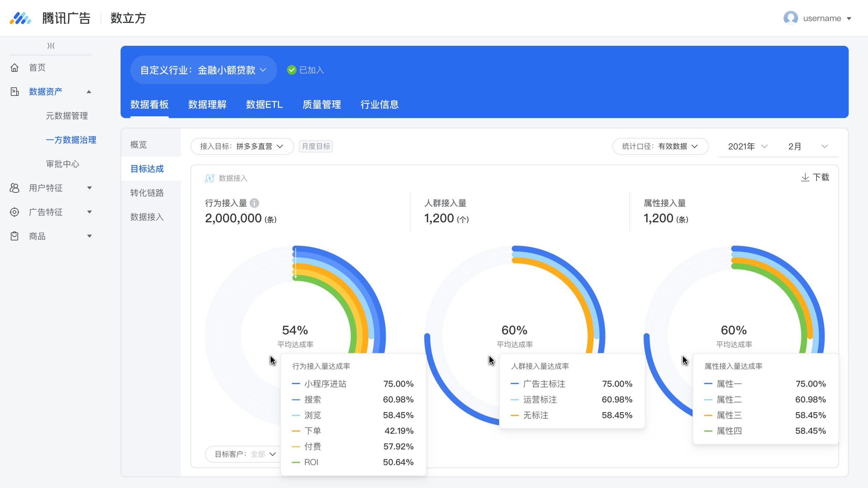Go to 首页 in the sidebar

coord(37,67)
